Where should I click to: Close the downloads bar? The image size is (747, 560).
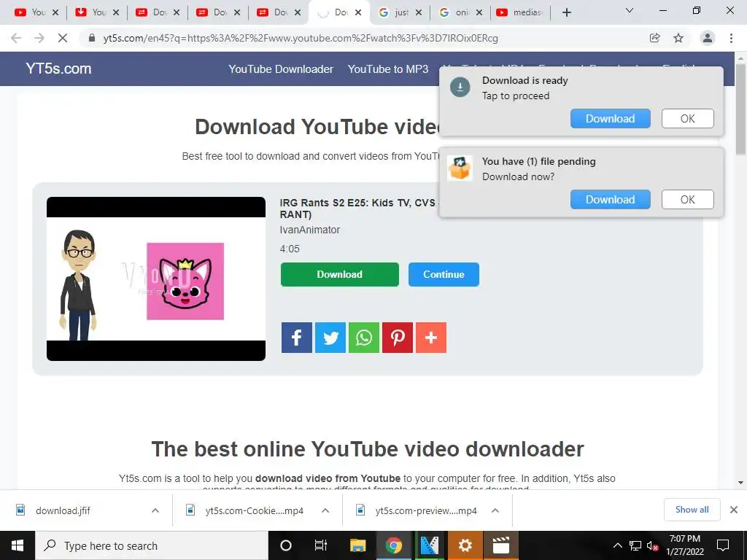734,510
